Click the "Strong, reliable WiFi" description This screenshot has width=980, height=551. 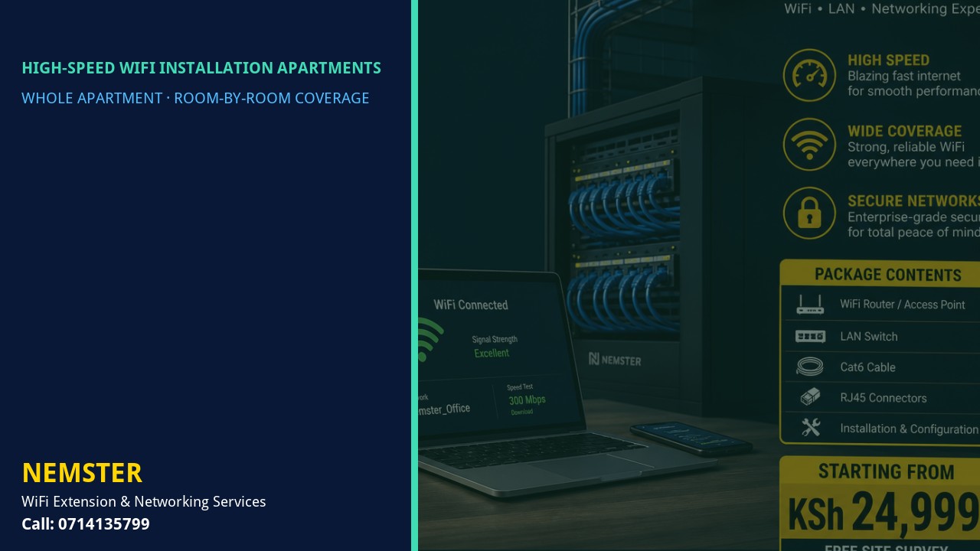[x=906, y=147]
